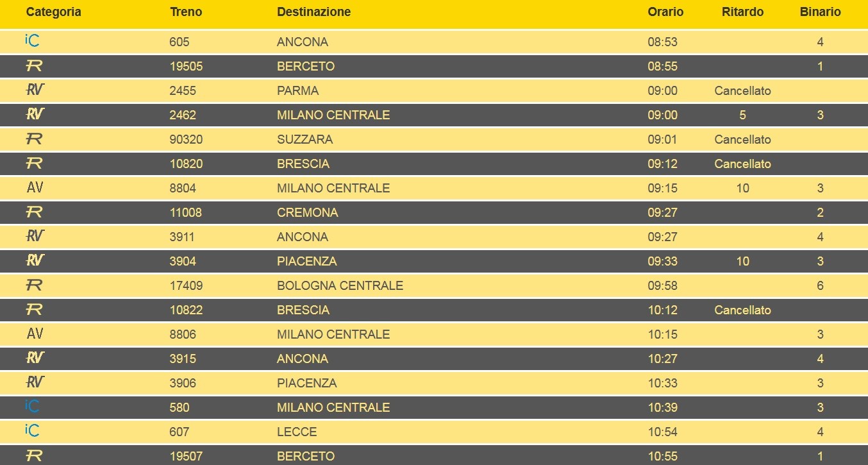Image resolution: width=868 pixels, height=465 pixels.
Task: Select the LECCE destination row
Action: (297, 432)
